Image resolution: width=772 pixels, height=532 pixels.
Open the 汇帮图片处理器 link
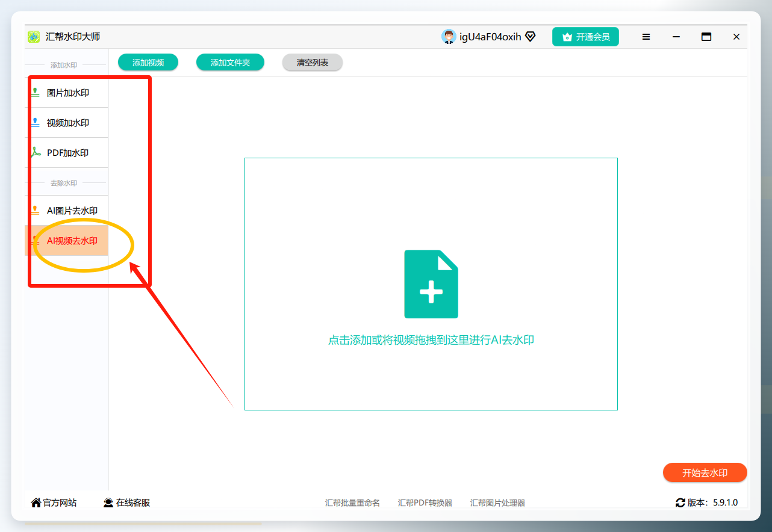click(497, 503)
